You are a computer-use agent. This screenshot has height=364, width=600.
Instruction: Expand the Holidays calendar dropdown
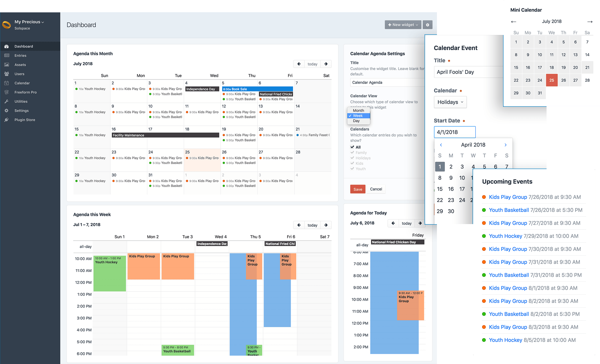pyautogui.click(x=450, y=102)
